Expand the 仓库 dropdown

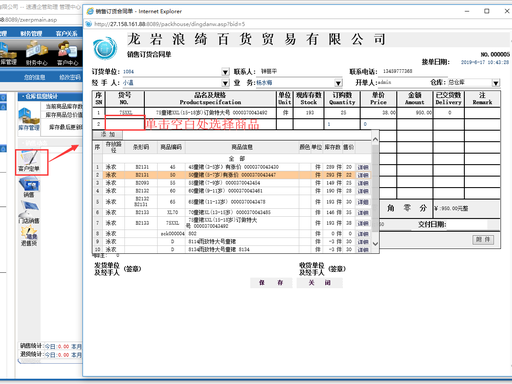496,83
